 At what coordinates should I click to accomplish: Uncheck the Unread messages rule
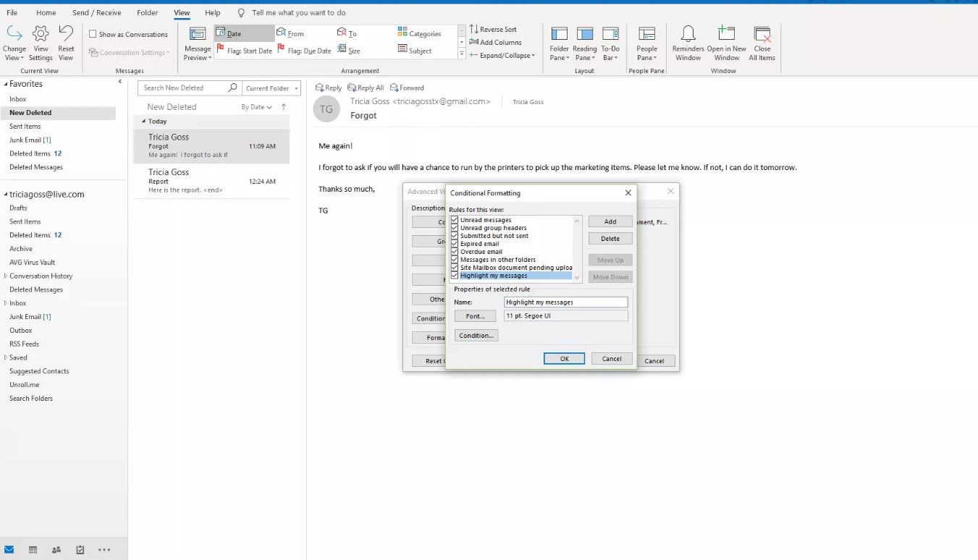455,220
